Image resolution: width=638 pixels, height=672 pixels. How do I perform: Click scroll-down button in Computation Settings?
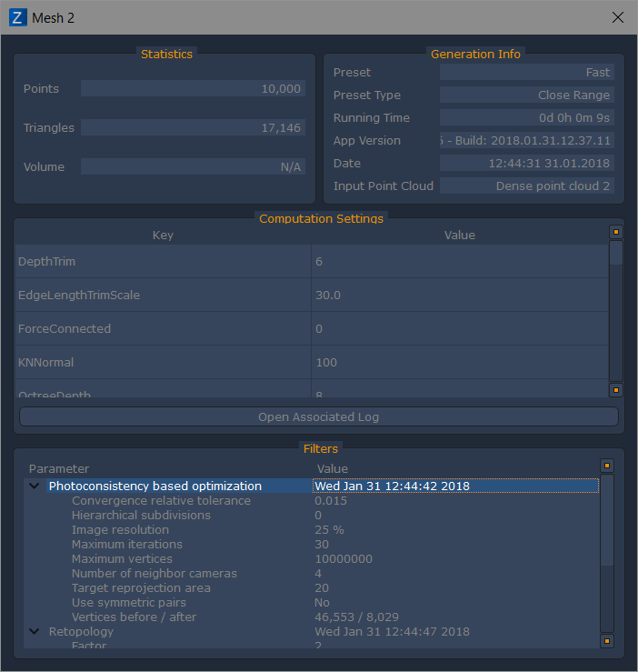[615, 390]
